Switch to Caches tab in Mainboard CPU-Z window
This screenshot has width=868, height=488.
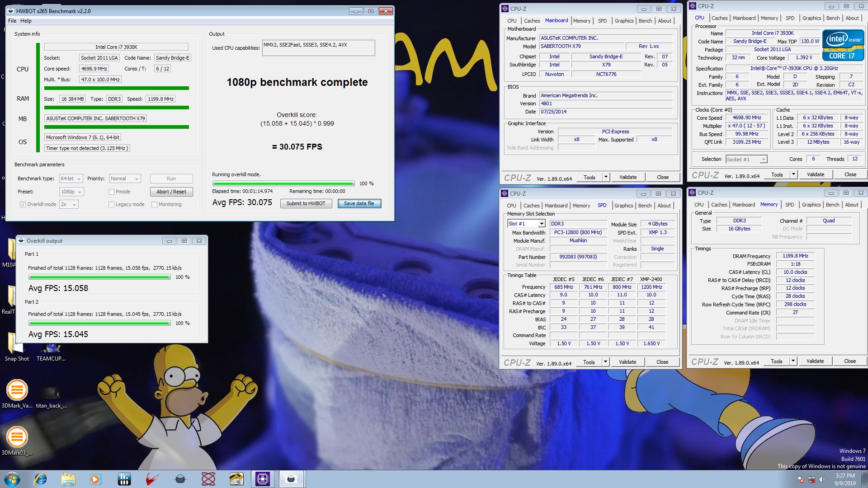tap(532, 21)
